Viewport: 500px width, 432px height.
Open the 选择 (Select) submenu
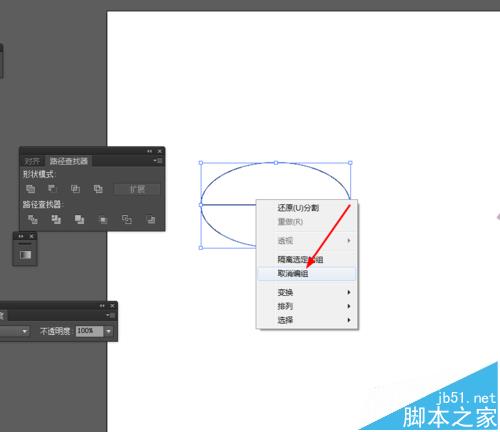click(307, 320)
